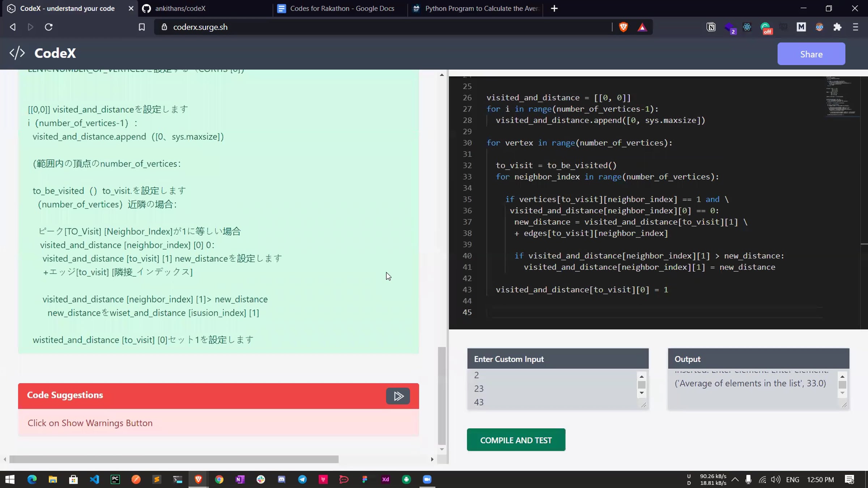Click the COMPILE AND TEST button
This screenshot has height=488, width=868.
[x=516, y=440]
